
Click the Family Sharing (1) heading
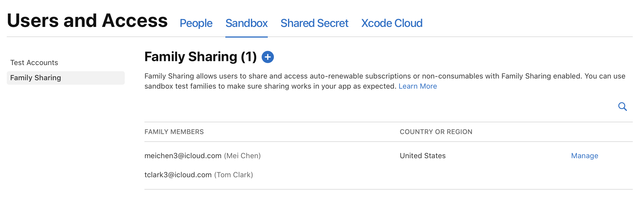point(200,57)
